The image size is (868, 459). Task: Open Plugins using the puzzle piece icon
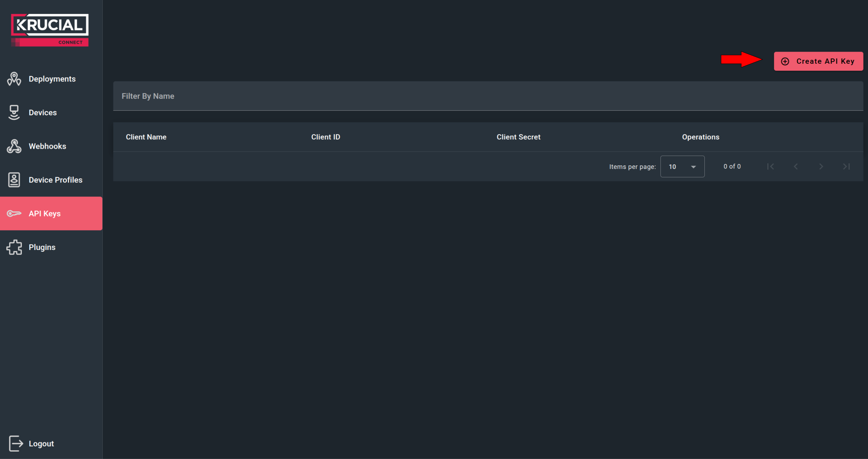click(x=14, y=247)
